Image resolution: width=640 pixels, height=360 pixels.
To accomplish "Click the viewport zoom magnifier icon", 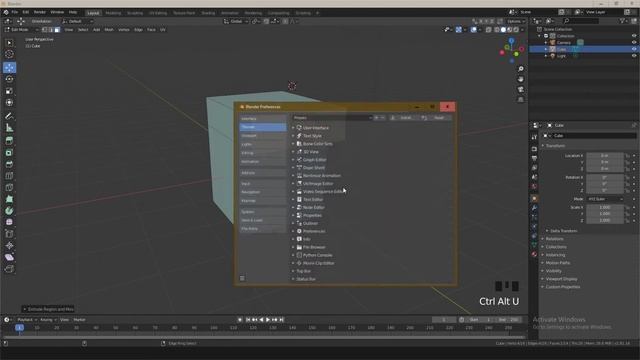I will (521, 69).
